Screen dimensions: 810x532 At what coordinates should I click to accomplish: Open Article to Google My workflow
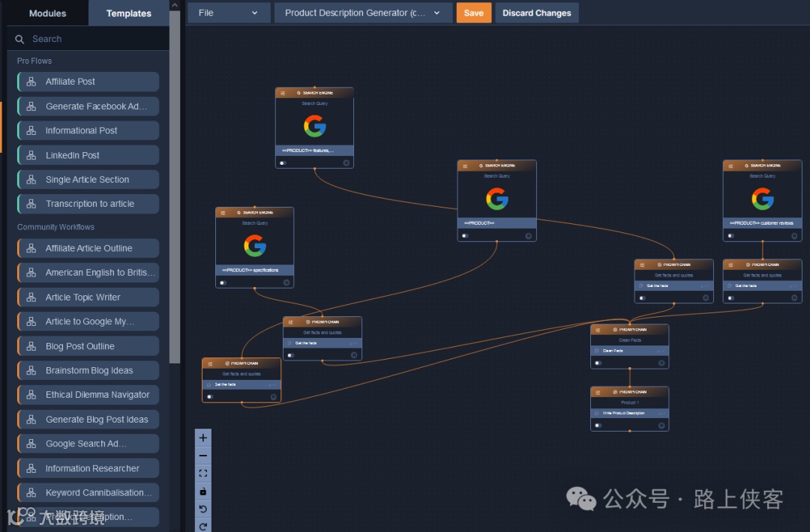tap(88, 321)
